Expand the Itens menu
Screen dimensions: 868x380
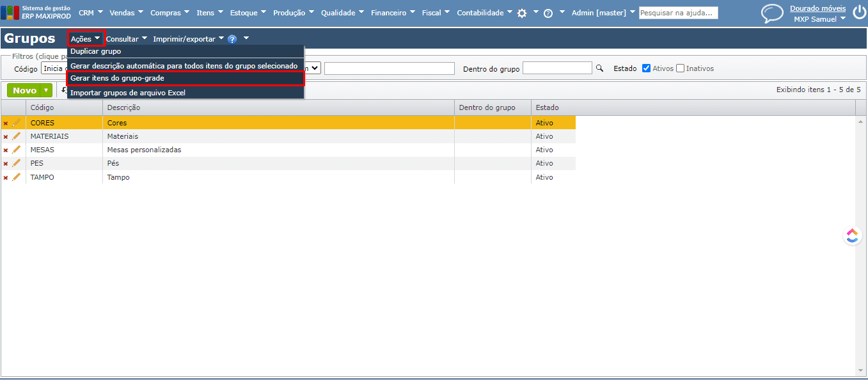pyautogui.click(x=210, y=13)
